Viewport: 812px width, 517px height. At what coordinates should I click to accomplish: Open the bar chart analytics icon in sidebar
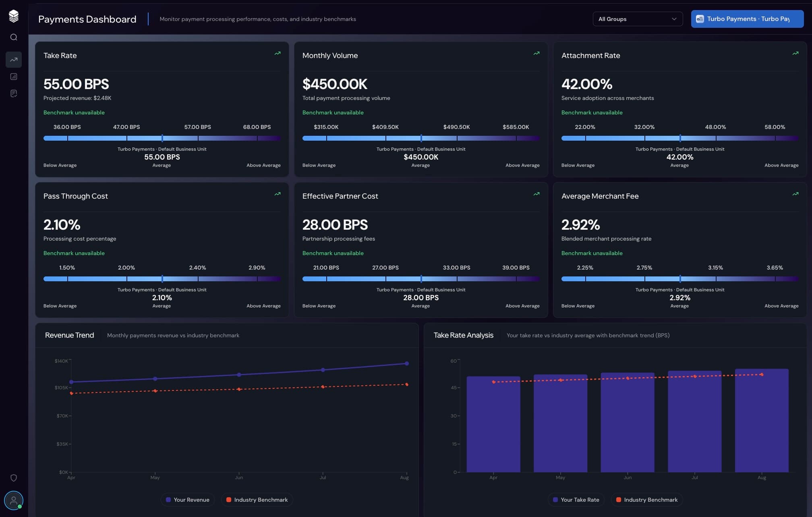[x=14, y=76]
